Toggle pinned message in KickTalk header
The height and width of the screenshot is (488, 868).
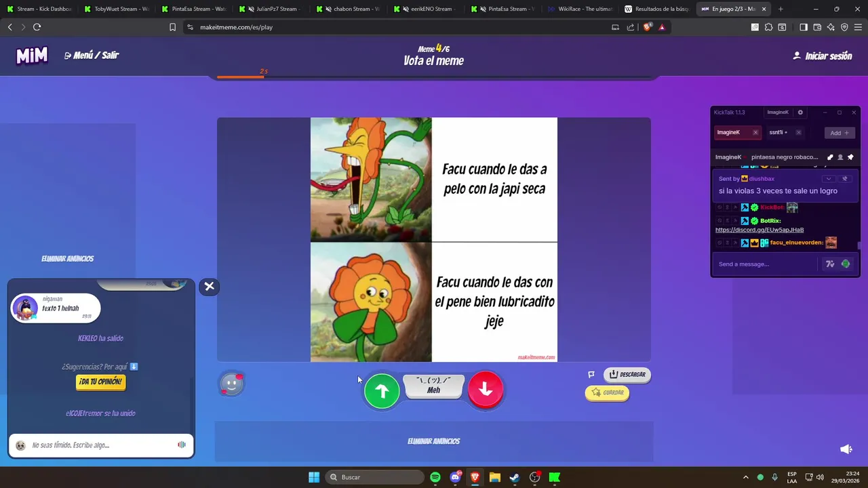(x=850, y=157)
